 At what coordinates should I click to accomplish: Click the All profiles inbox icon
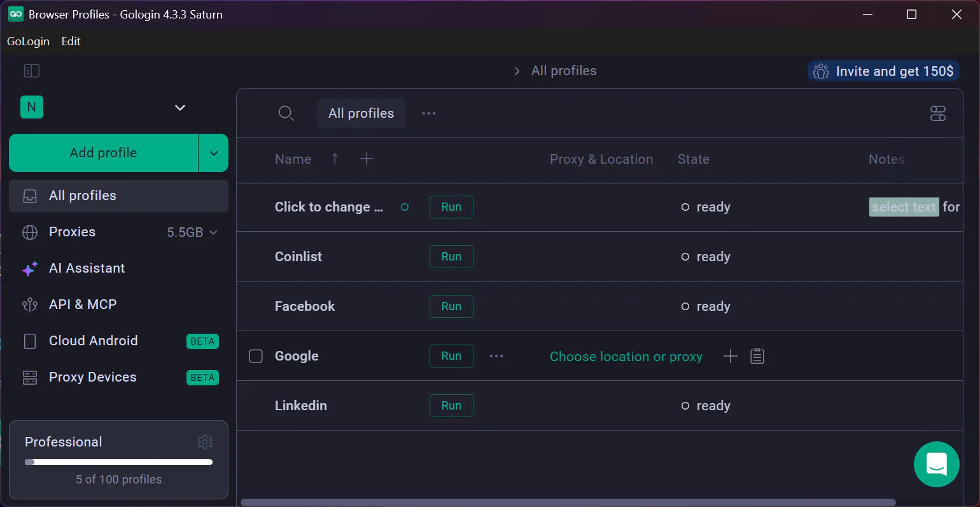click(30, 196)
